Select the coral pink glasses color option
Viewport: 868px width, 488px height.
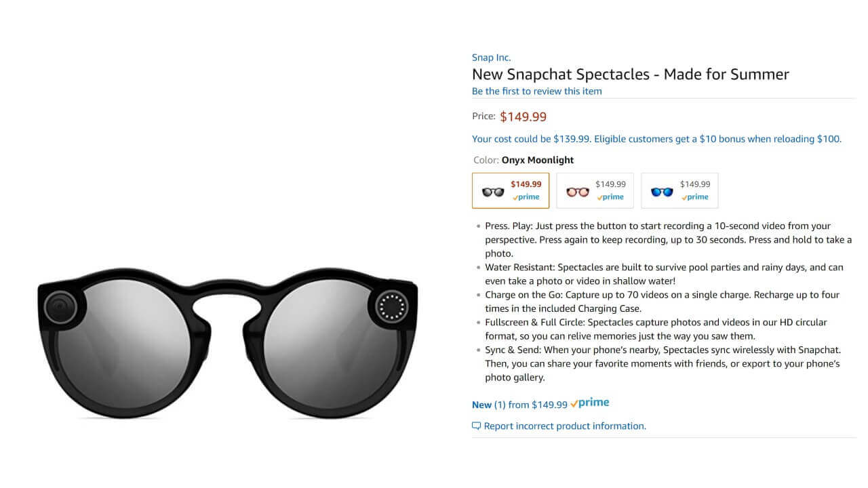[578, 192]
